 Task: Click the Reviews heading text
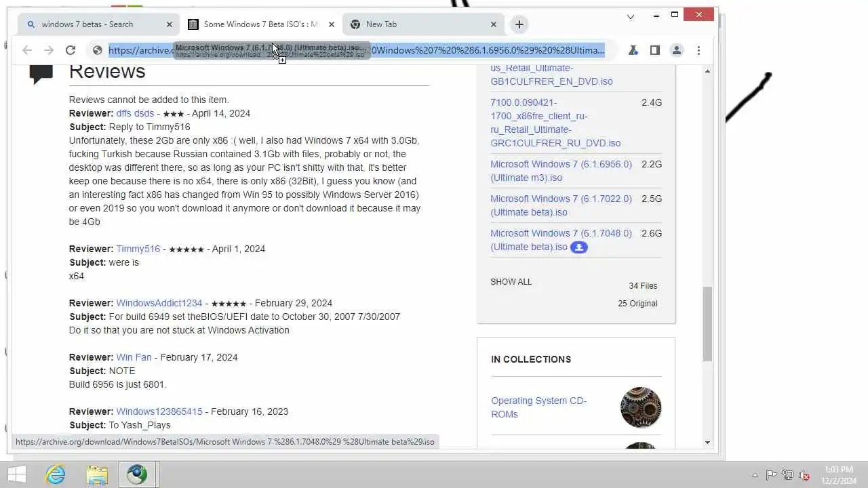pyautogui.click(x=107, y=72)
